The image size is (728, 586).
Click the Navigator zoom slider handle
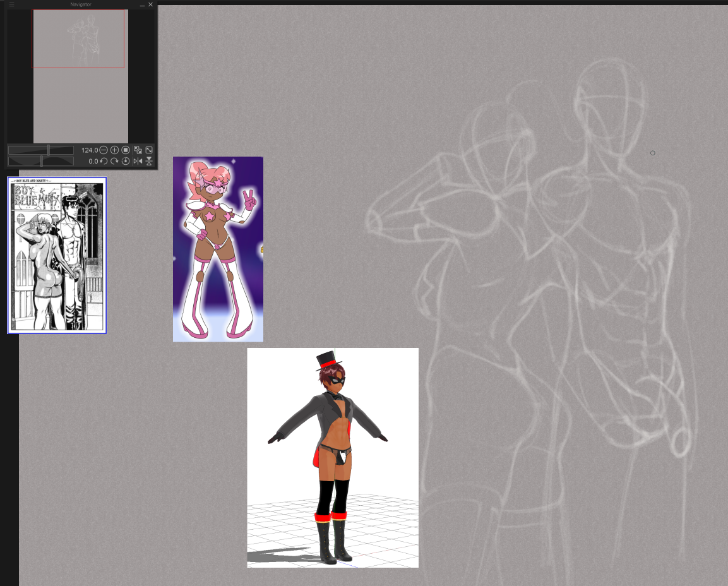pyautogui.click(x=48, y=150)
